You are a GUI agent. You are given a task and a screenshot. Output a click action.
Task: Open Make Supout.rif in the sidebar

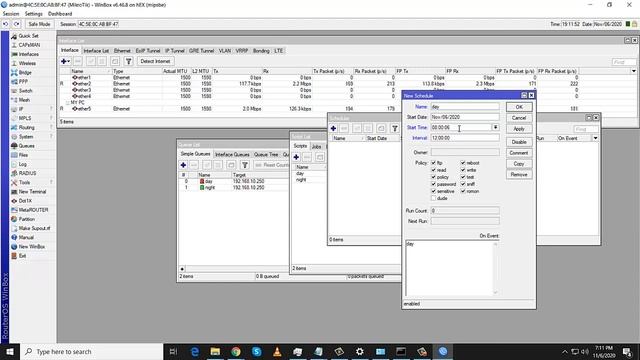pos(34,228)
